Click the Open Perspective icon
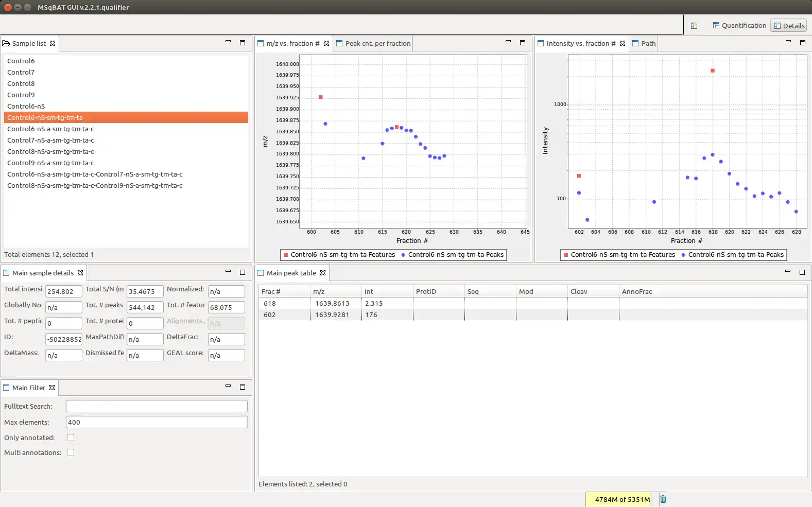Viewport: 812px width, 507px height. pyautogui.click(x=694, y=26)
